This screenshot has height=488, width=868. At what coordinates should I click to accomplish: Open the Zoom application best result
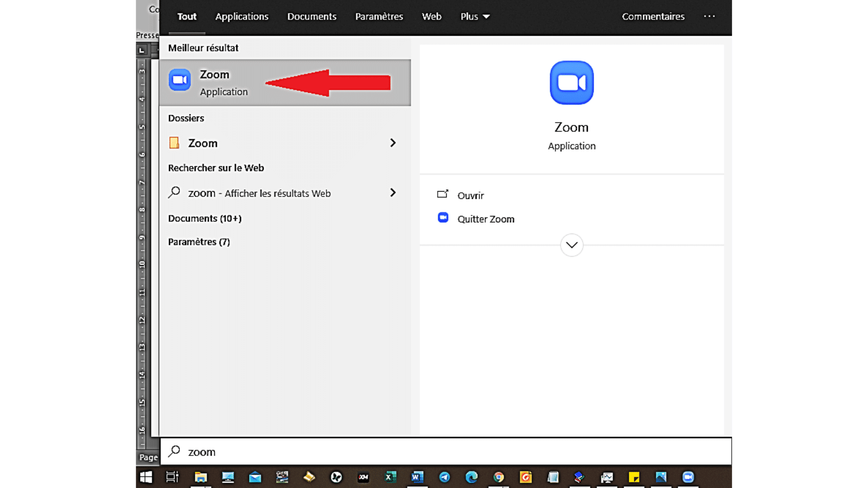285,83
